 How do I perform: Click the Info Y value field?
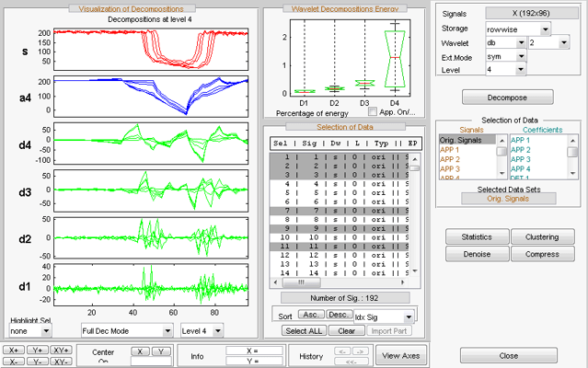coord(254,362)
